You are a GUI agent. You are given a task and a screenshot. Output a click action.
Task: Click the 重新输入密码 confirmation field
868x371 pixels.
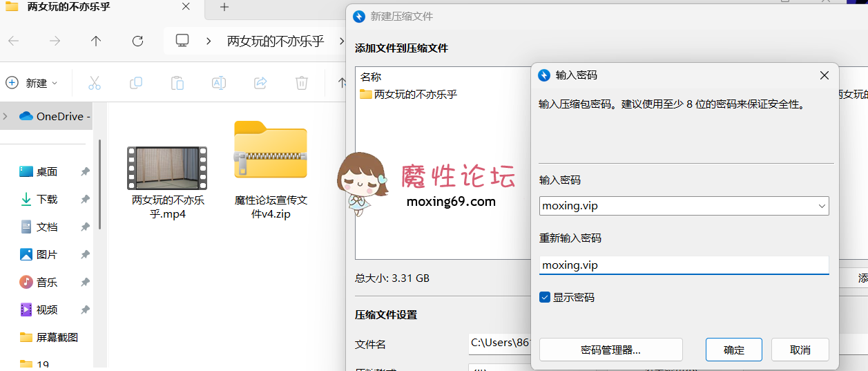(x=684, y=265)
